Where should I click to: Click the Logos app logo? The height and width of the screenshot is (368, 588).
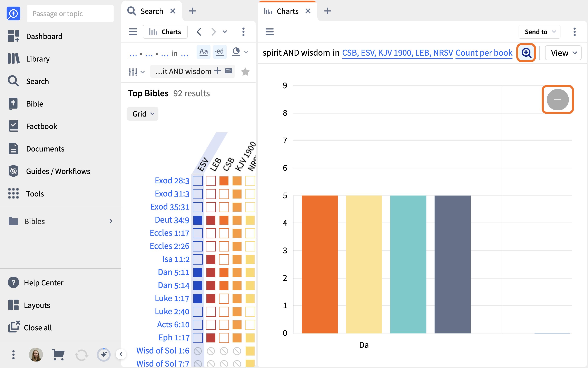[13, 13]
